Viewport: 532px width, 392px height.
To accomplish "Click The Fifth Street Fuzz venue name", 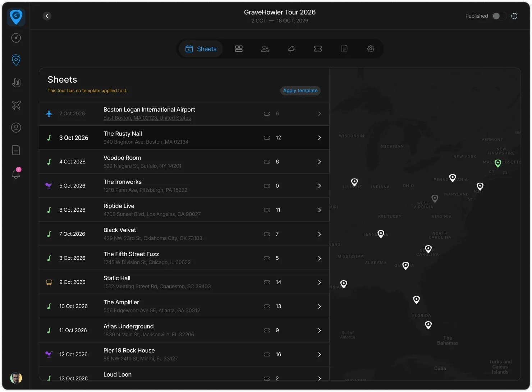I will 131,254.
